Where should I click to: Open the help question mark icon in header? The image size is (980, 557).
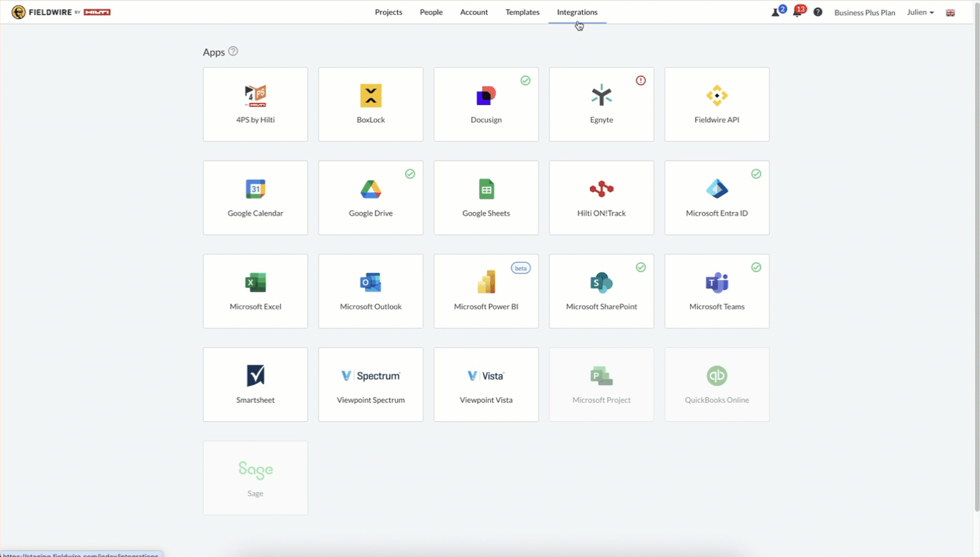tap(818, 12)
